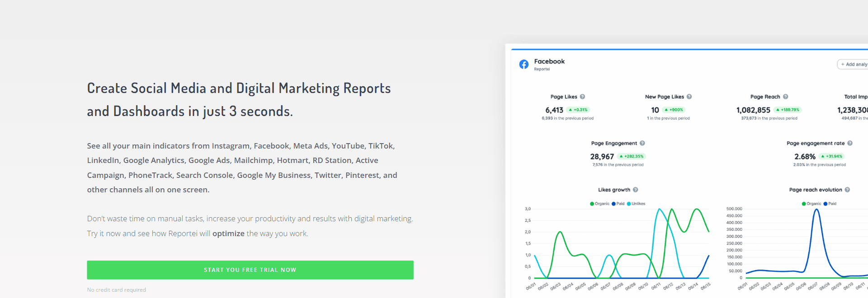Click the 1,082,855 Page Reach value
The image size is (868, 298).
click(x=753, y=110)
